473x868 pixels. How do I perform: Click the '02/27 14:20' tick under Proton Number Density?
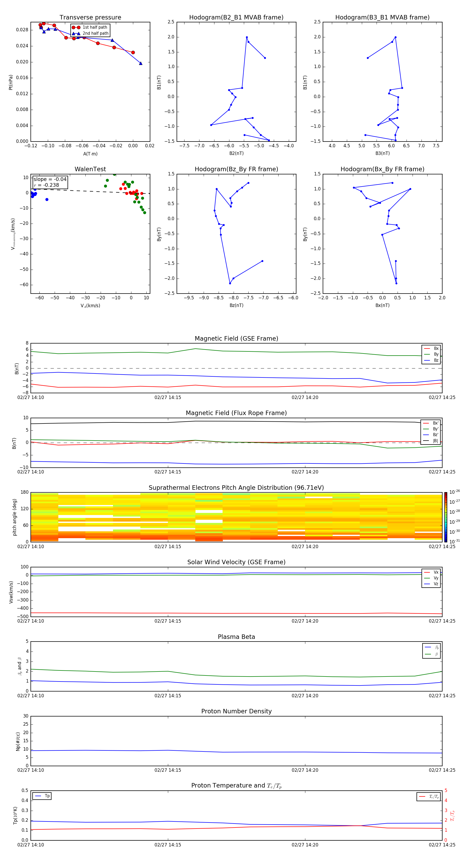click(305, 770)
